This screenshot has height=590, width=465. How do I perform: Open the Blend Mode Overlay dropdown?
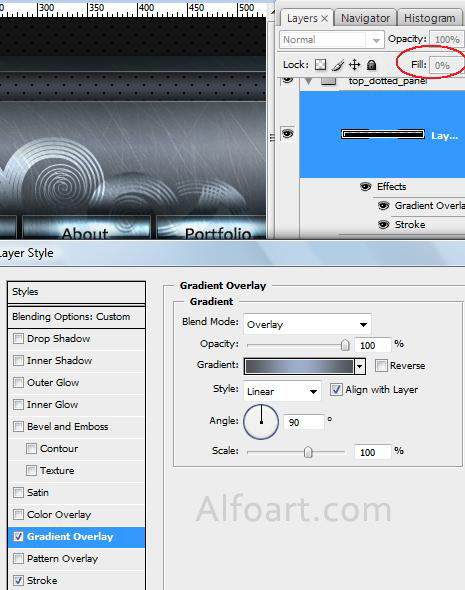(x=307, y=324)
